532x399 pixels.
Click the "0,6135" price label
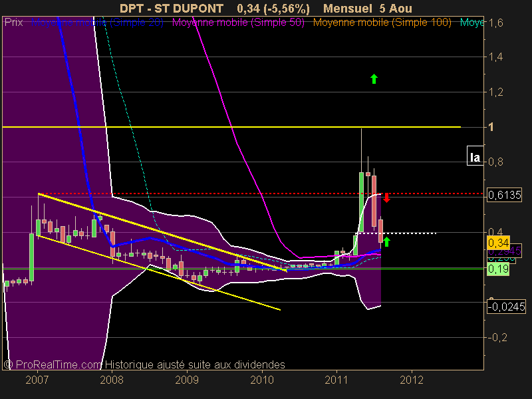[504, 195]
